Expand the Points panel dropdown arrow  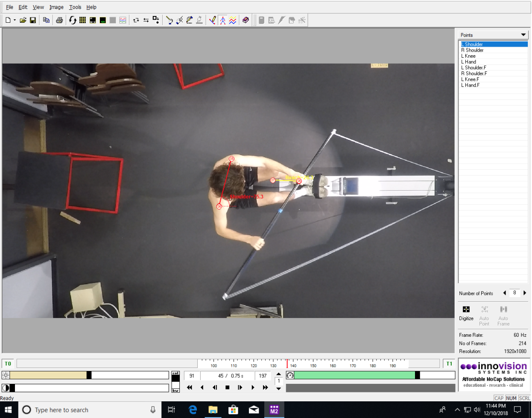tap(523, 35)
